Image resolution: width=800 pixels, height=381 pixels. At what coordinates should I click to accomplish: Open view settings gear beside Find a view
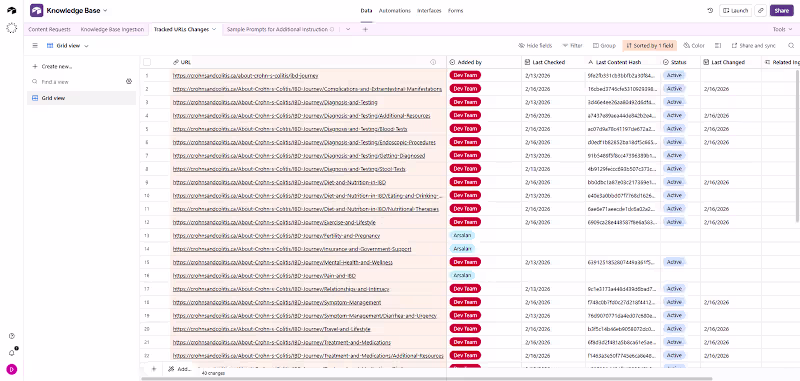(129, 82)
